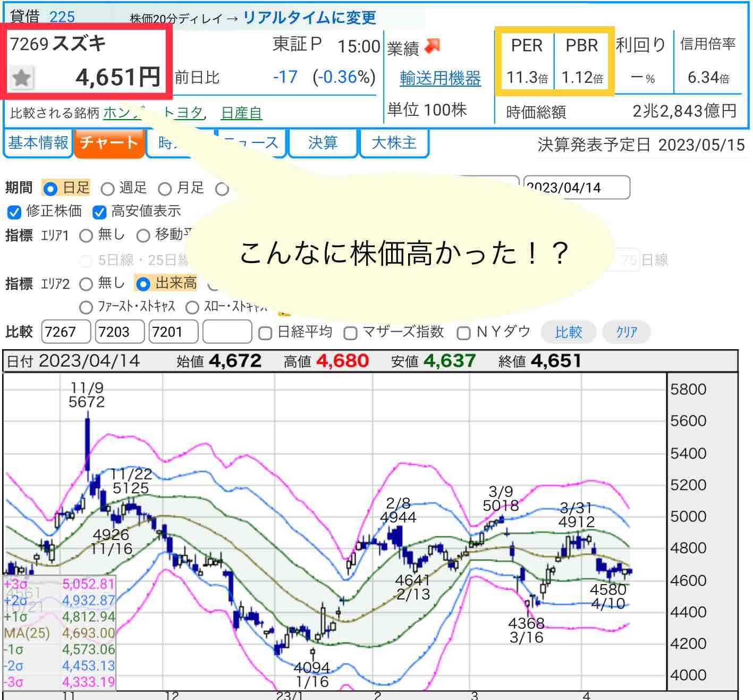
Task: Switch to the チャート tab
Action: click(x=109, y=143)
